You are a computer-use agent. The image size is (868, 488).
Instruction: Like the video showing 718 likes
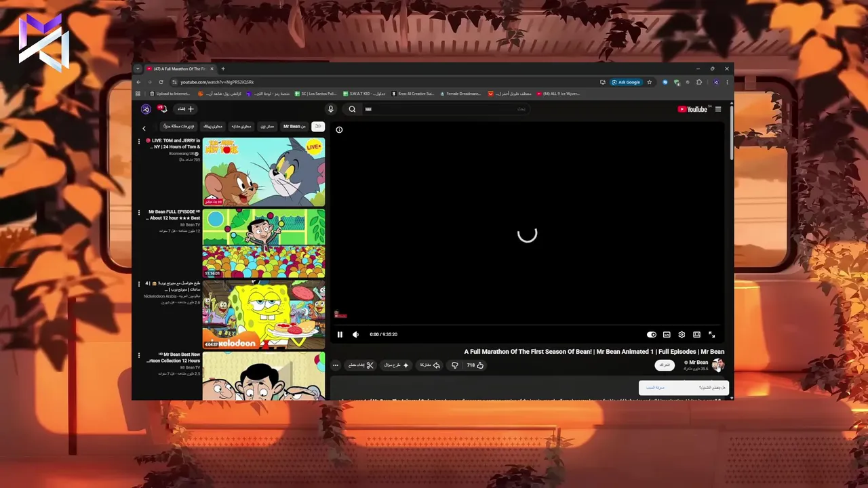(475, 365)
